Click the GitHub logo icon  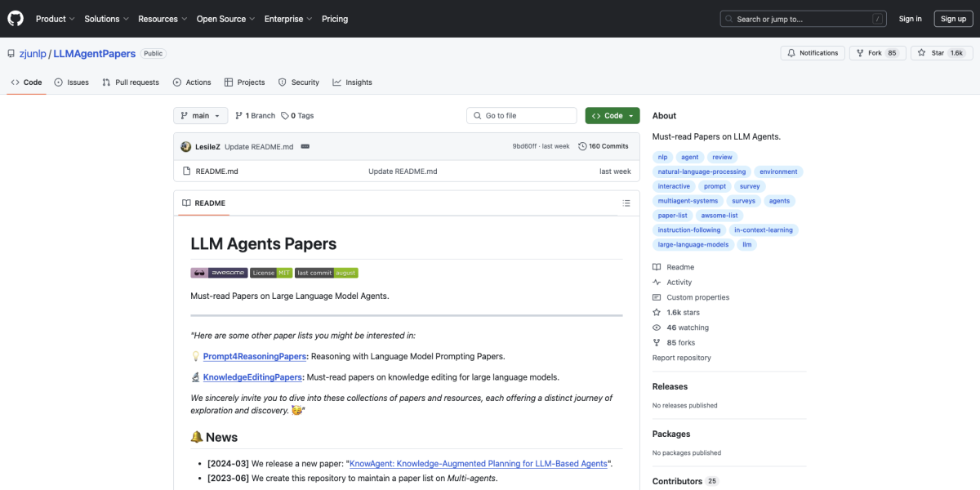pos(16,19)
